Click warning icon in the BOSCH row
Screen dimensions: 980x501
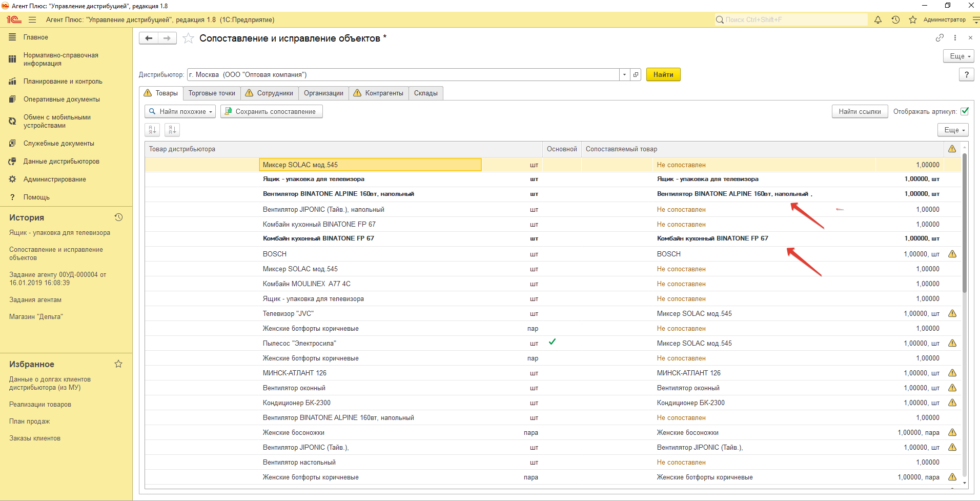952,254
